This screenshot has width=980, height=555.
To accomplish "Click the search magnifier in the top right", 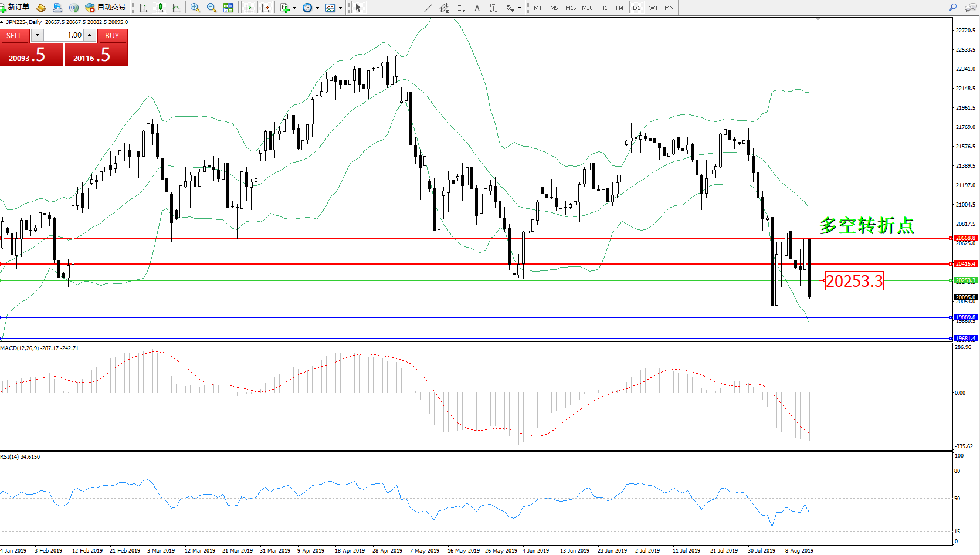I will [952, 8].
